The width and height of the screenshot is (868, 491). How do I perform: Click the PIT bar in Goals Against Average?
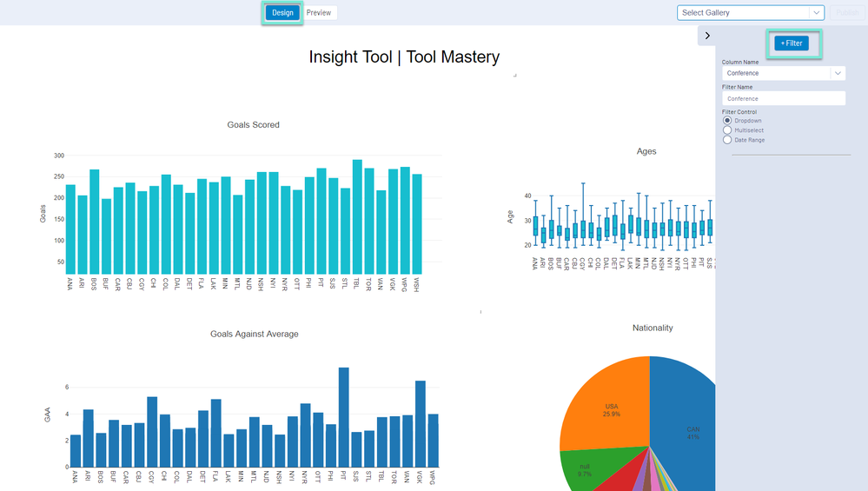(x=344, y=417)
